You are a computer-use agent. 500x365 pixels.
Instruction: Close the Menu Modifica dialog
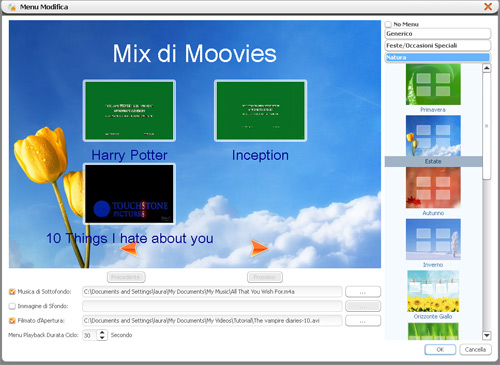pos(488,6)
